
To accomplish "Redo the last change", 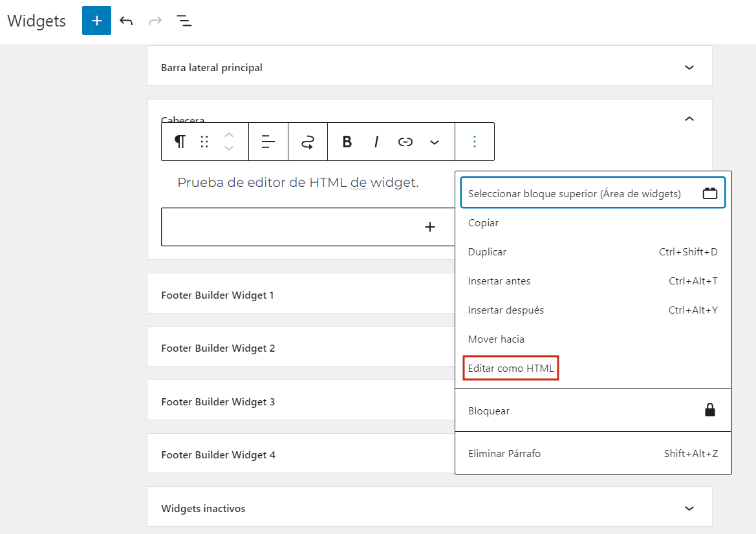I will click(x=155, y=20).
